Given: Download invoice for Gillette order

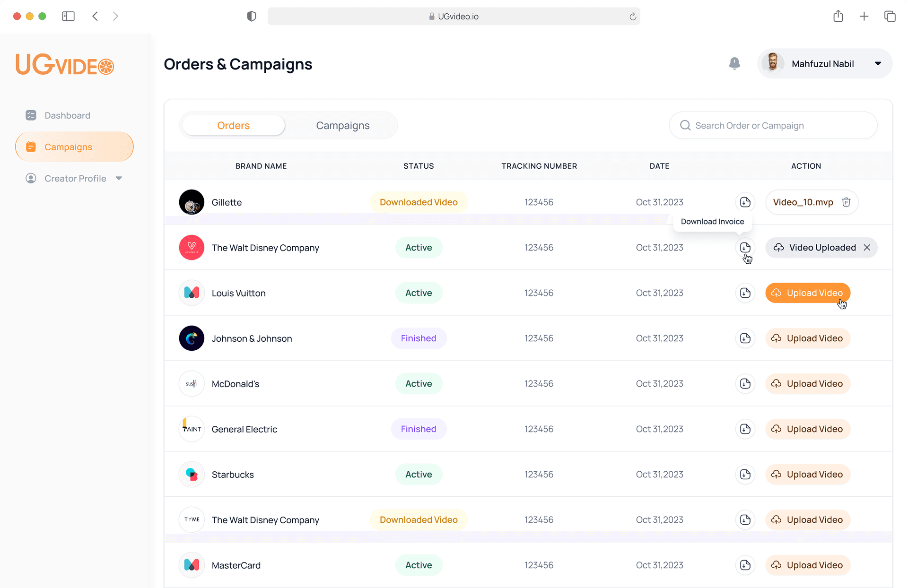Looking at the screenshot, I should click(x=745, y=202).
